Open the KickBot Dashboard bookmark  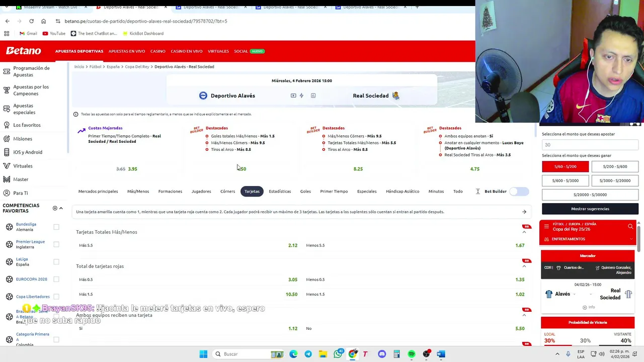[142, 33]
